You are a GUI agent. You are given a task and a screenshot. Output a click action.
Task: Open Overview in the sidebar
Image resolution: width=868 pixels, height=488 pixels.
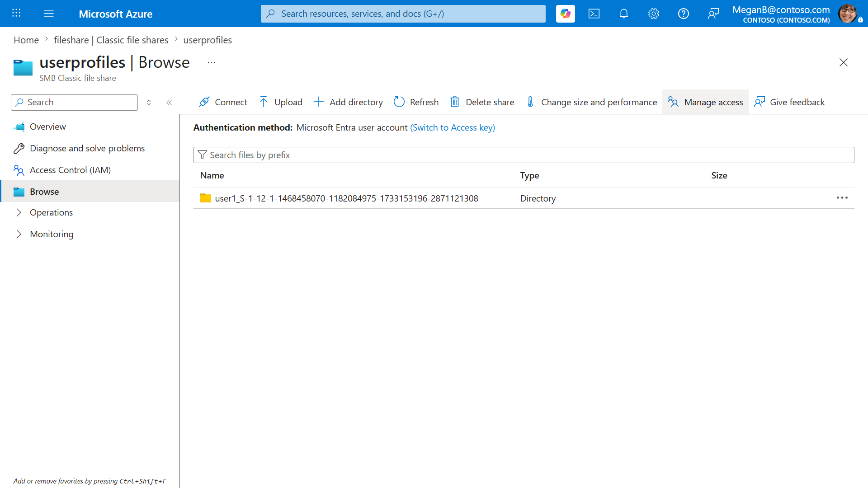tap(90, 127)
